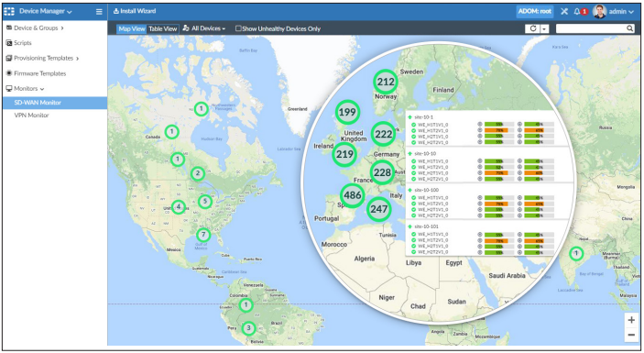Viewport: 644px width, 353px height.
Task: Click the Scripts icon in sidebar
Action: pyautogui.click(x=9, y=43)
